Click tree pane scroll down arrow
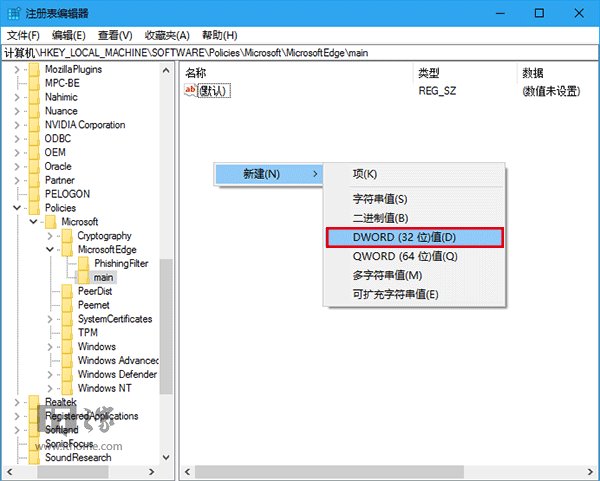 (x=166, y=457)
